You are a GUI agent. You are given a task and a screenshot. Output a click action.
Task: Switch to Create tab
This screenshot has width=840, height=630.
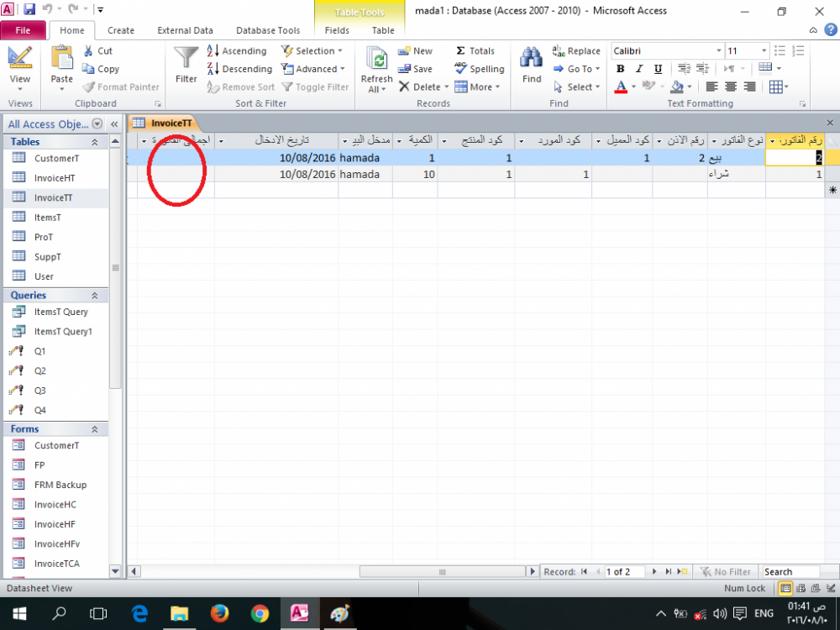point(121,30)
